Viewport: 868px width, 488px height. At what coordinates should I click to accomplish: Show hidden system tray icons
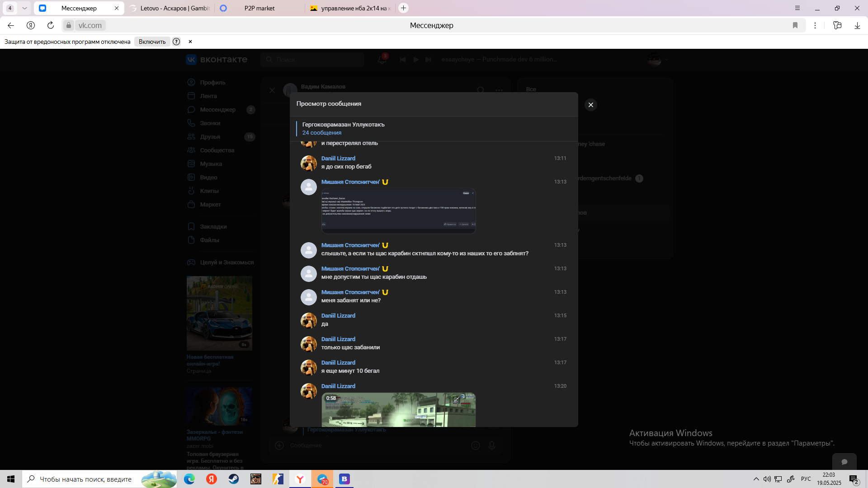[756, 479]
